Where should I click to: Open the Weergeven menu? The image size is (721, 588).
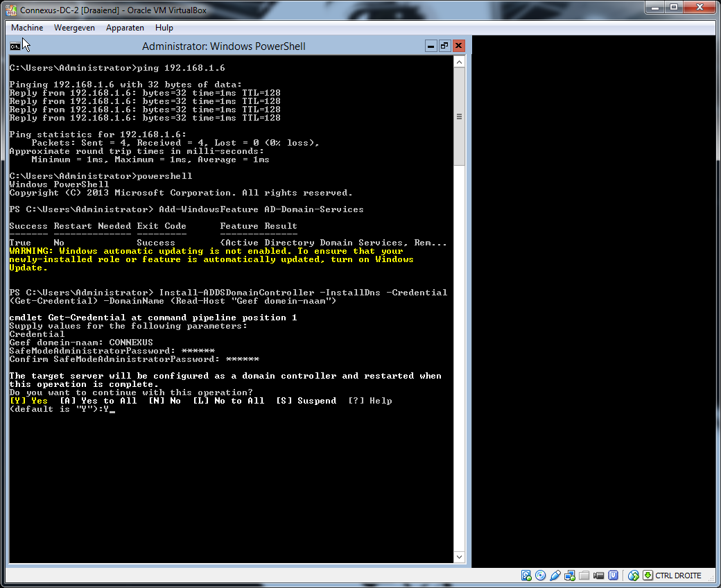pos(74,28)
